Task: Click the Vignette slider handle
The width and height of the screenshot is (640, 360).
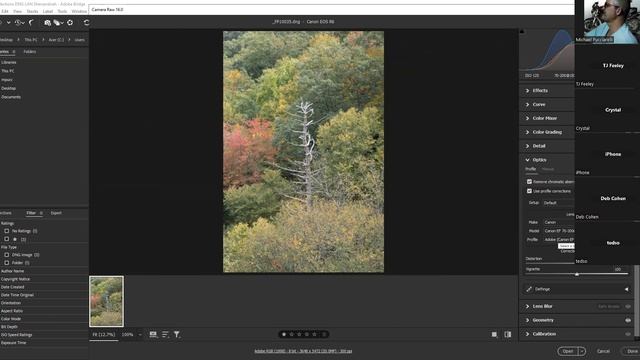Action: click(x=577, y=274)
